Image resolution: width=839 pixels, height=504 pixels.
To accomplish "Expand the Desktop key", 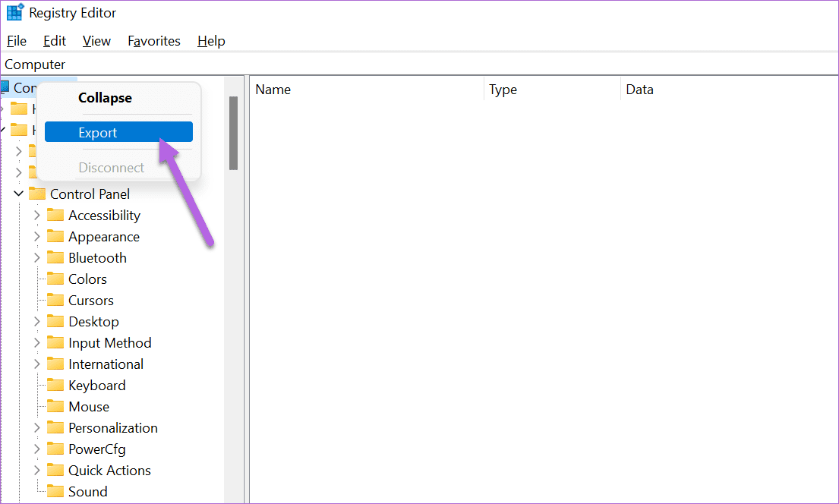I will [x=37, y=322].
